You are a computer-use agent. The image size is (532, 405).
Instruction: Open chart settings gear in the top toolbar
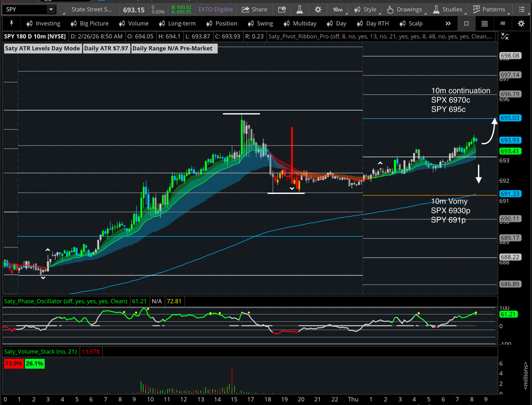(x=318, y=9)
